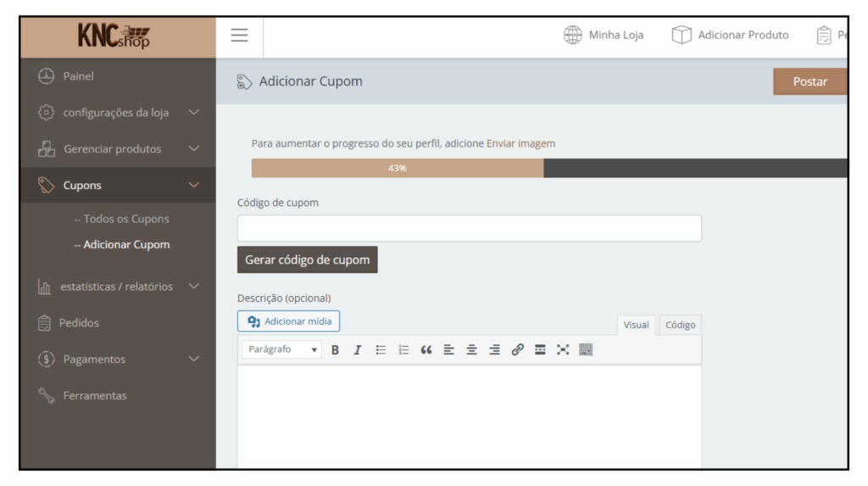
Task: Insert a link via toolbar
Action: click(x=517, y=349)
